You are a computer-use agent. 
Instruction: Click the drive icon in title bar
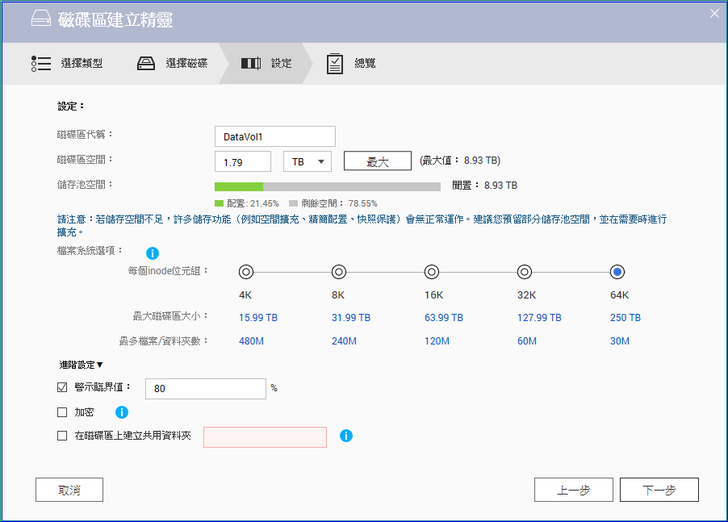(x=38, y=20)
